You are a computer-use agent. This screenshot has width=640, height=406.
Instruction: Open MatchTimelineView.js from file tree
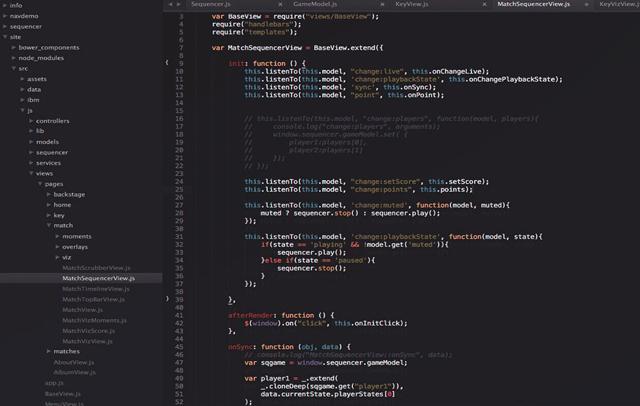tap(94, 288)
